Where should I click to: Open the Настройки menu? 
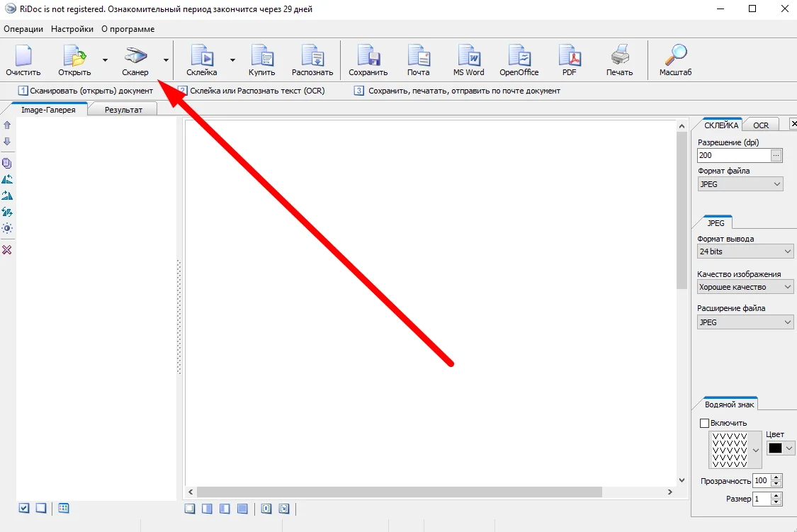click(x=72, y=29)
